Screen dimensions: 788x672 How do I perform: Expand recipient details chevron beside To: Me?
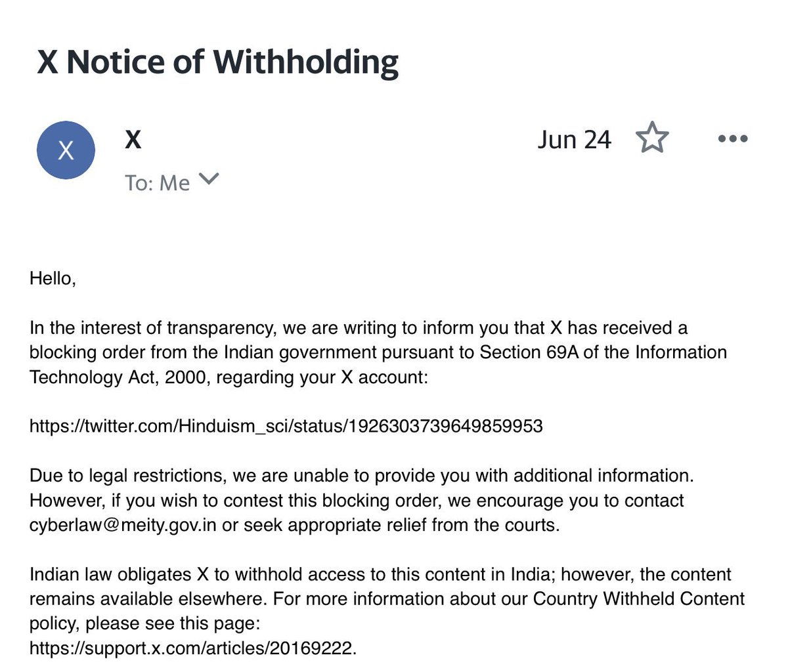click(x=209, y=179)
